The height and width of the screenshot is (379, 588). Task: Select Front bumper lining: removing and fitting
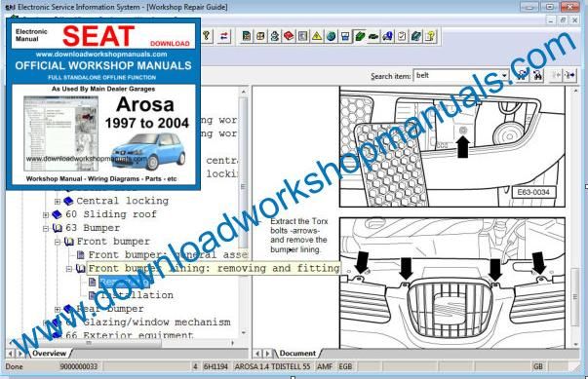214,269
